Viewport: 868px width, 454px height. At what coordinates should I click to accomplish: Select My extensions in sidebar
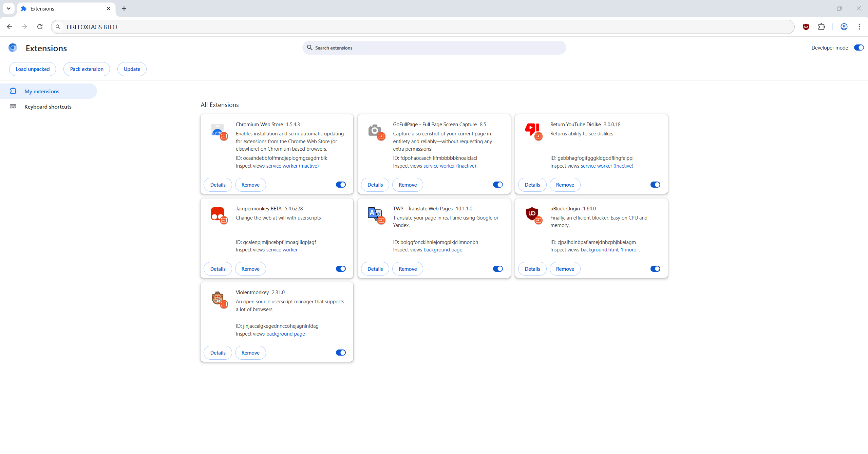tap(49, 91)
